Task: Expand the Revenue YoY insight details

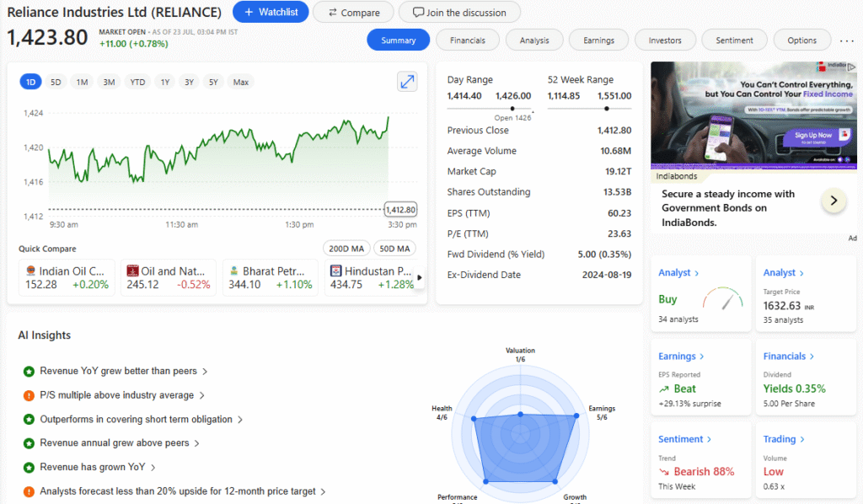Action: [x=205, y=371]
